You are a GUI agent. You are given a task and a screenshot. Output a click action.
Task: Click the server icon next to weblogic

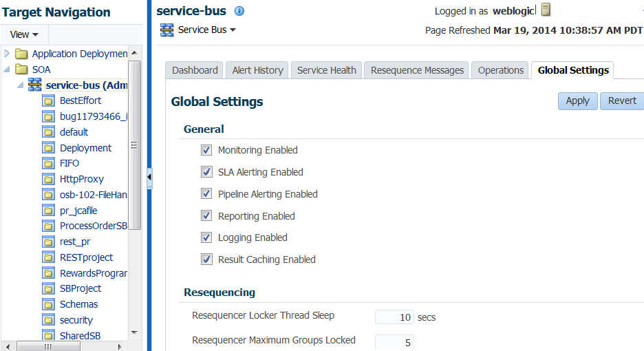[546, 10]
